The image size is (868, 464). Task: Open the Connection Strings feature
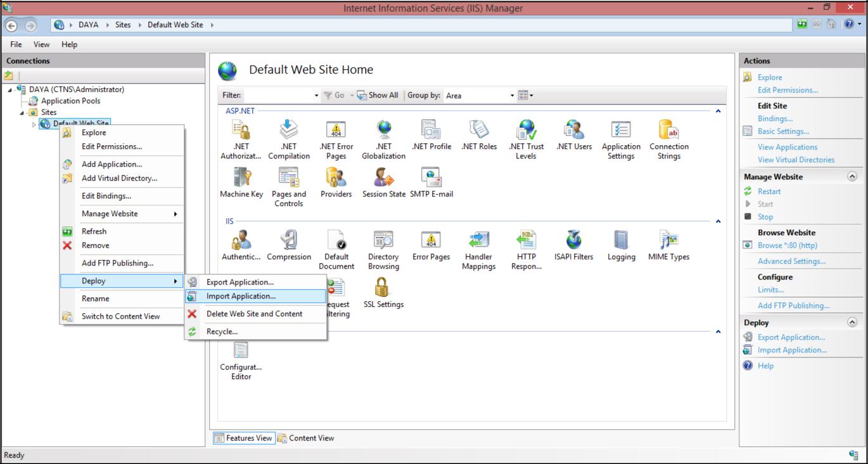(x=669, y=140)
